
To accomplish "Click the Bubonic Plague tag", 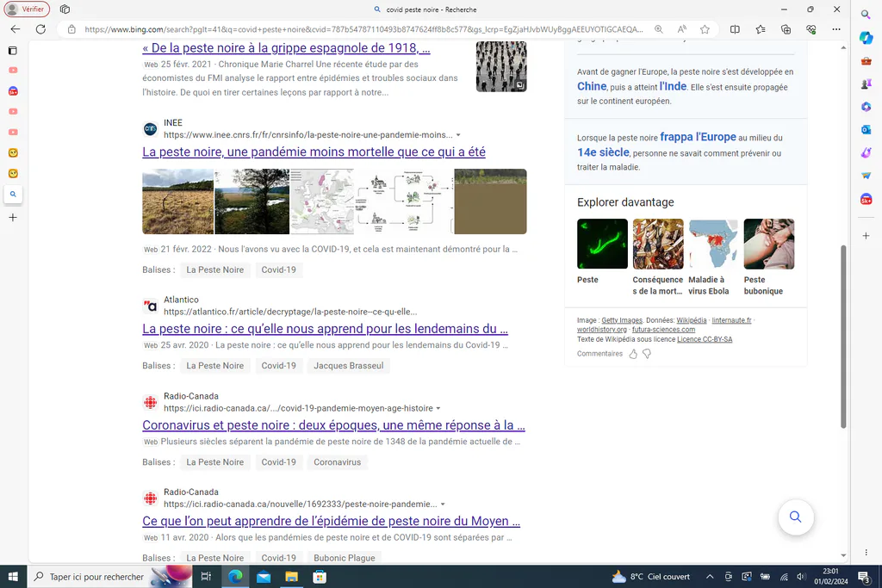I will coord(345,558).
